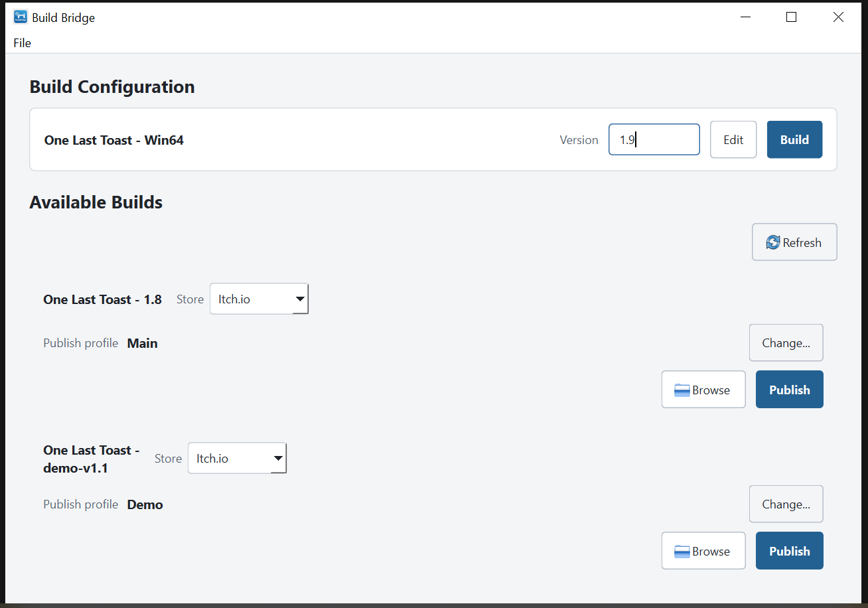
Task: Click the refresh arrows icon
Action: pos(773,242)
